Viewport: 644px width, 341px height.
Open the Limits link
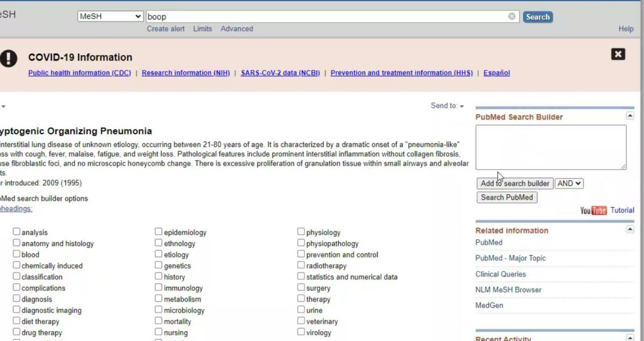pos(203,29)
